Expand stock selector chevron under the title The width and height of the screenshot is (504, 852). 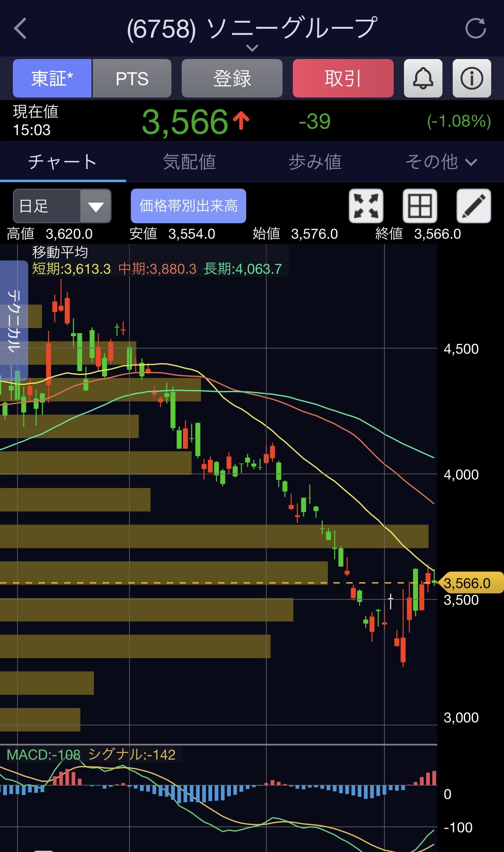[x=252, y=48]
